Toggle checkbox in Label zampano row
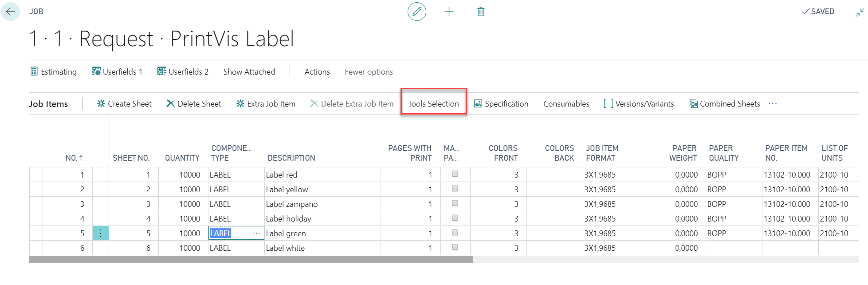The width and height of the screenshot is (868, 285). coord(455,203)
